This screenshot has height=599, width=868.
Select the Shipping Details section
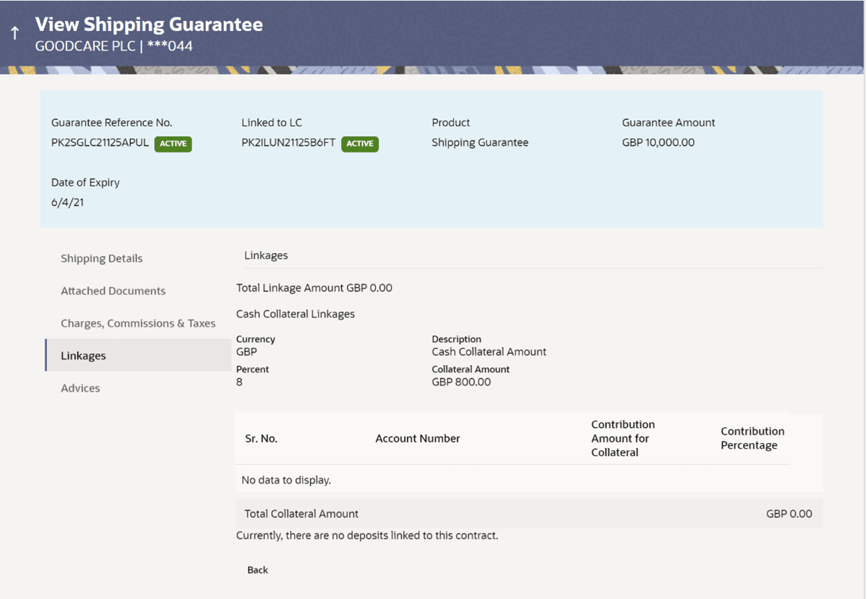[x=101, y=258]
